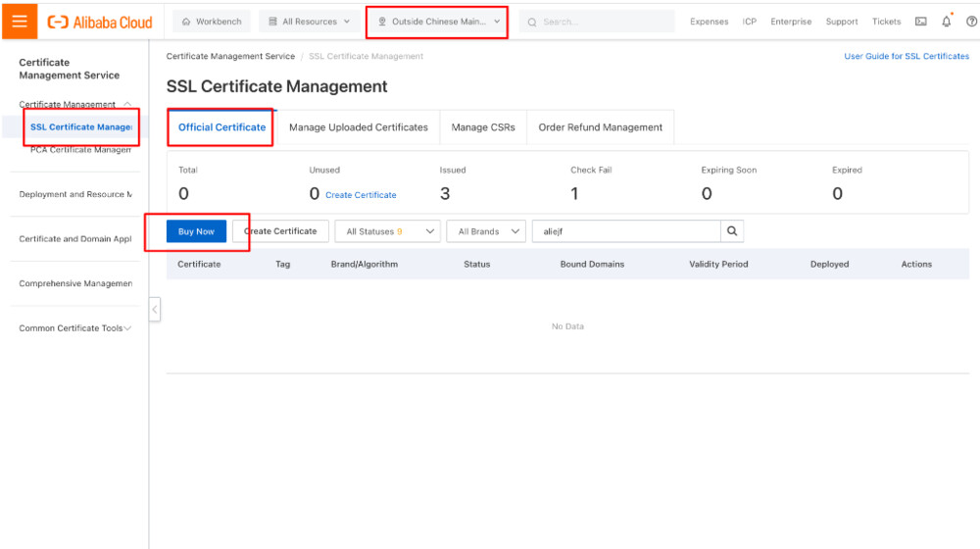The width and height of the screenshot is (980, 549).
Task: Select PCA Certificate Management in sidebar
Action: tap(80, 149)
